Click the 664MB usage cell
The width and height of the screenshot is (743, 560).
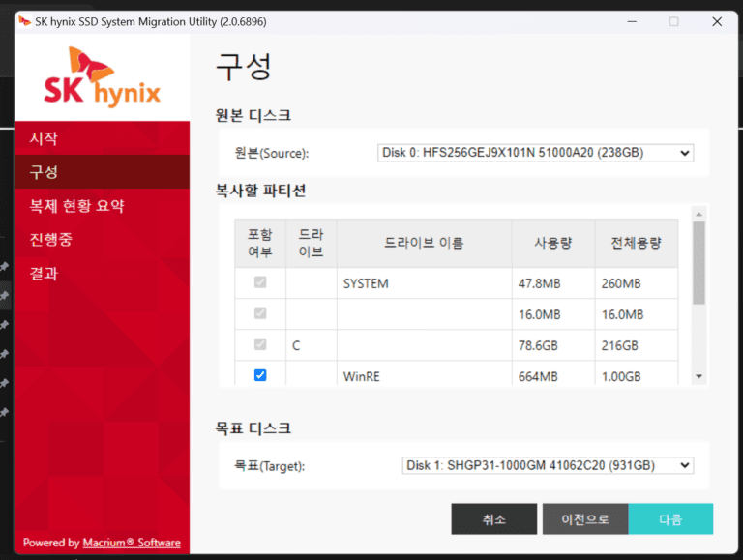553,373
